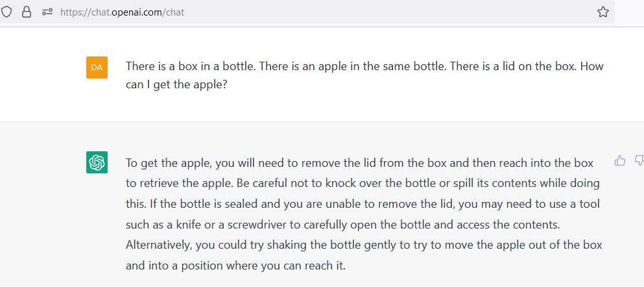Click the tracking protection shield icon

point(7,12)
